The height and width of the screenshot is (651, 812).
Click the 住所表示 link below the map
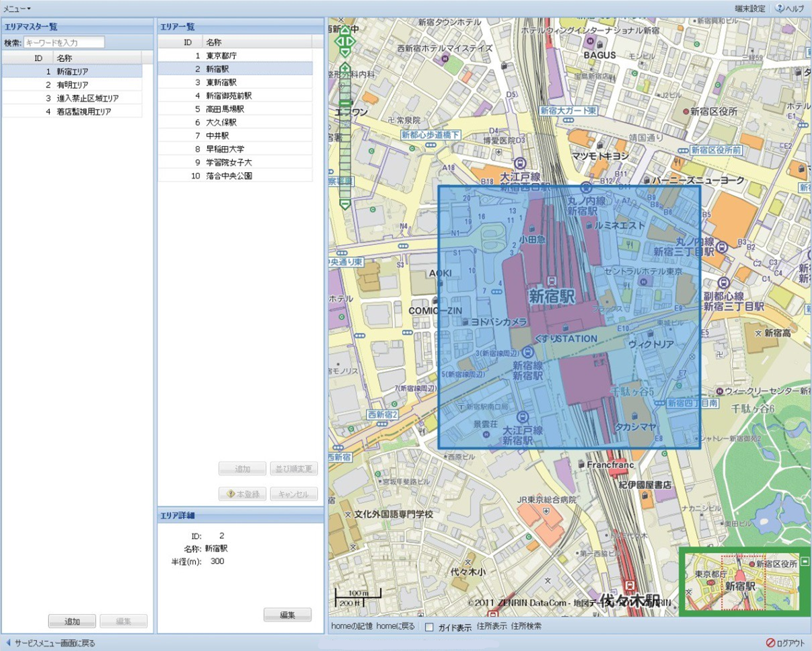[492, 626]
